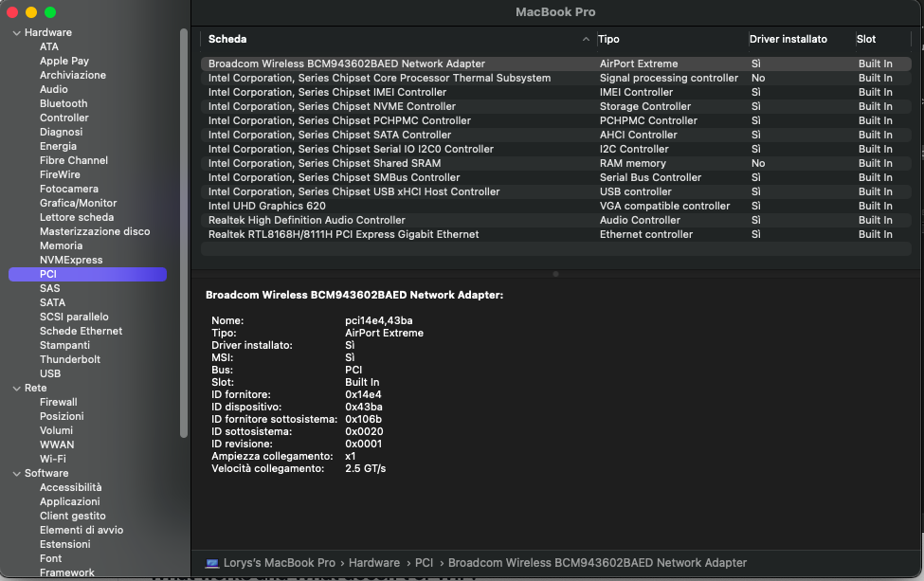Open FireWire in the sidebar
The width and height of the screenshot is (924, 581).
coord(60,174)
